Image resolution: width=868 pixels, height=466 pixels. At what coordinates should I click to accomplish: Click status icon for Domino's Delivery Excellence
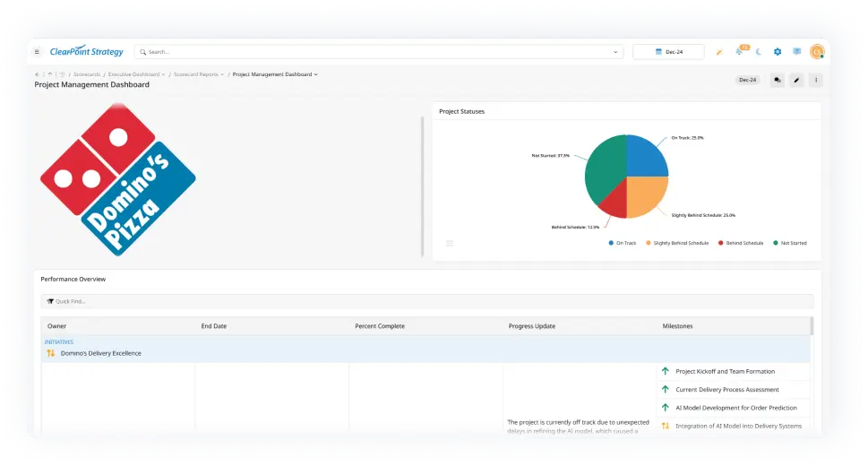coord(51,353)
